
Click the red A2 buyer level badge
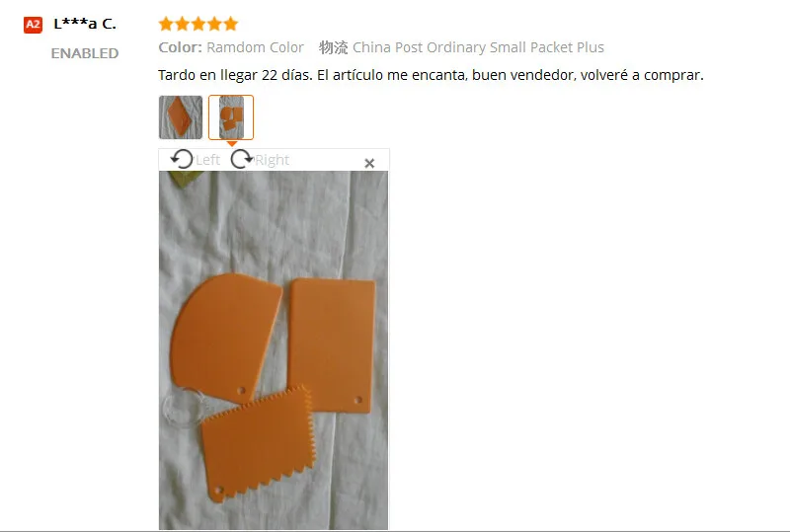34,24
